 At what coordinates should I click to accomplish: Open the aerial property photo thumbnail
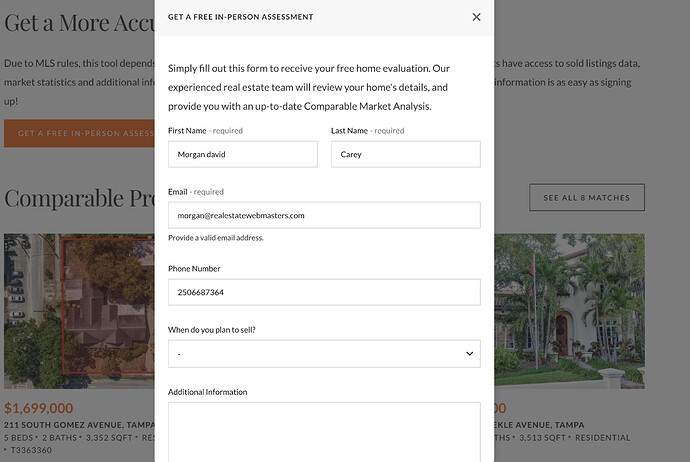pyautogui.click(x=79, y=311)
